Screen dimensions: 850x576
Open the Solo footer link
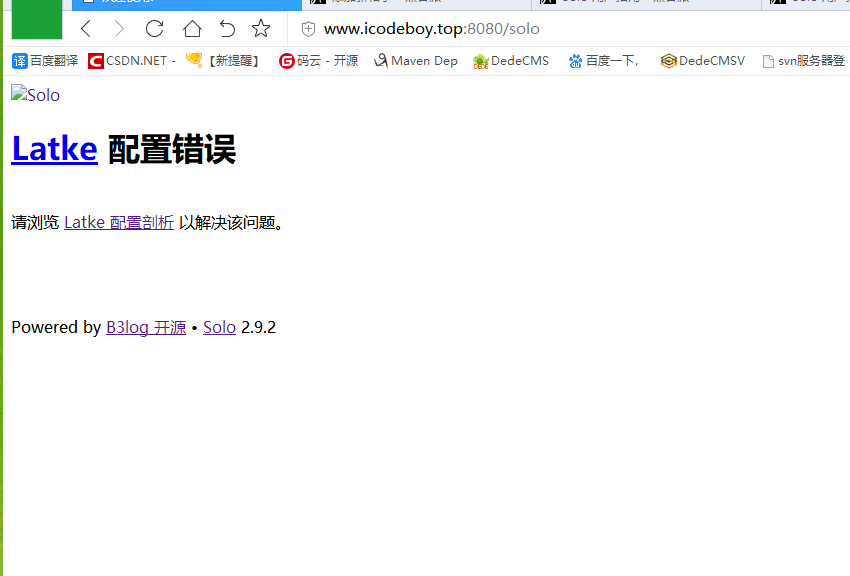coord(219,327)
